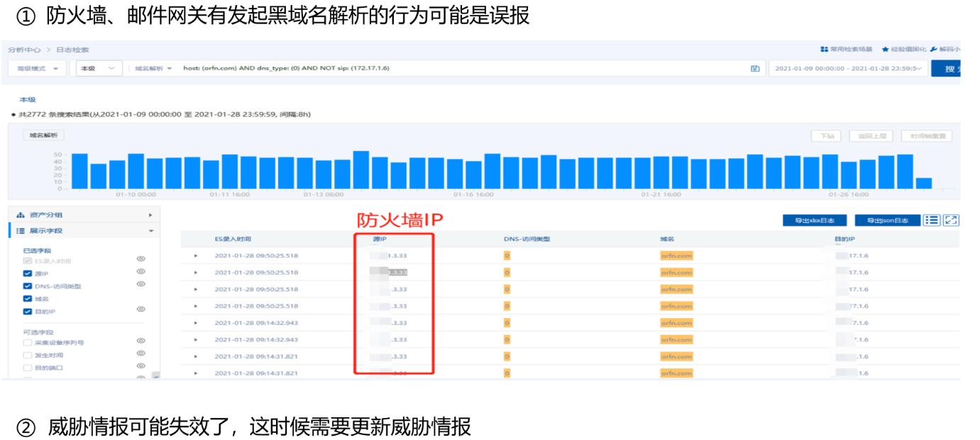980x440 pixels.
Task: Click the wrench decode tool icon
Action: click(933, 50)
